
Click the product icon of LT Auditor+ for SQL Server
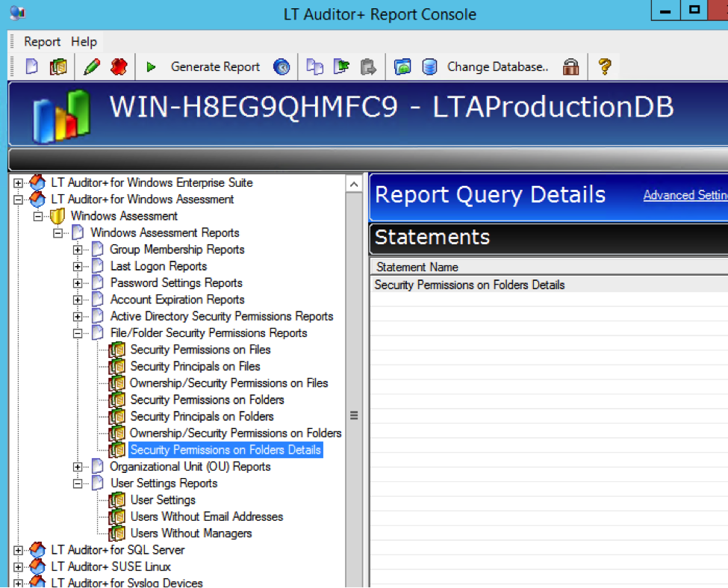click(37, 550)
